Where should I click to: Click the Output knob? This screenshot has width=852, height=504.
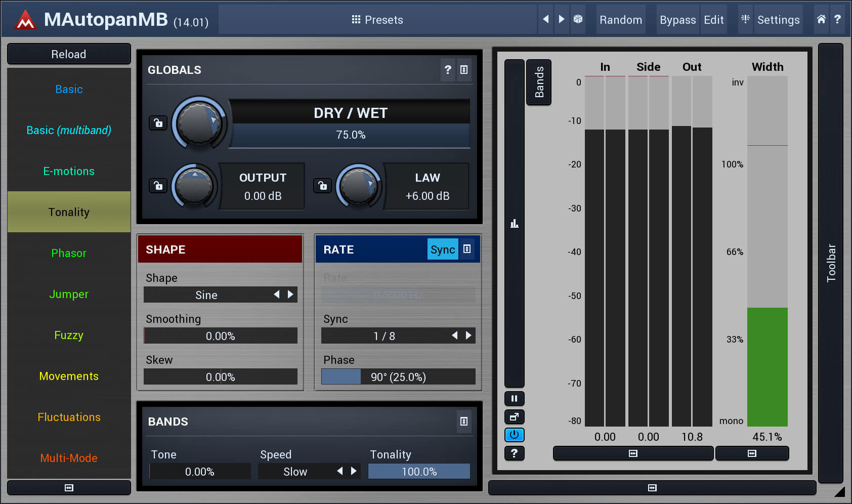[x=194, y=186]
